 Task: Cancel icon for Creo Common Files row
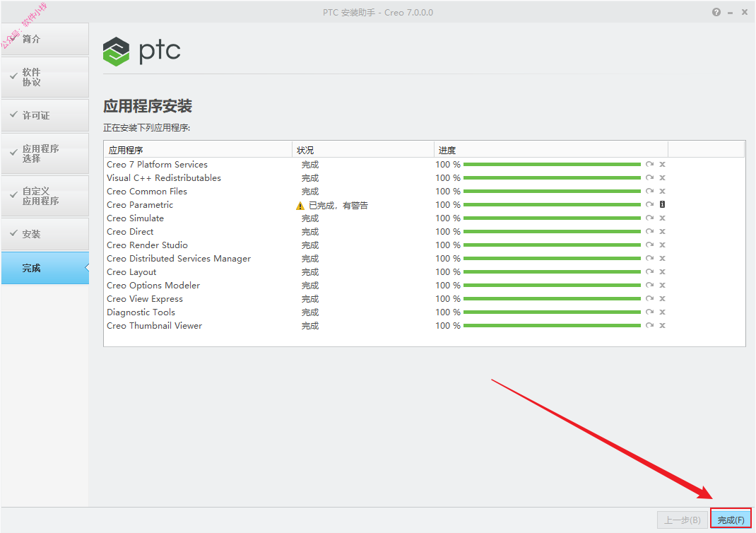(663, 192)
